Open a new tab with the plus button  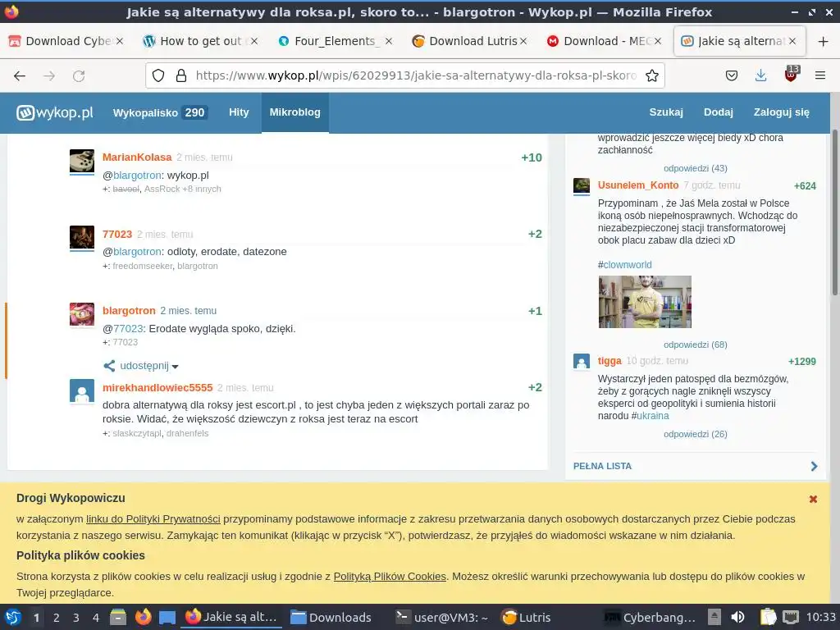click(824, 41)
